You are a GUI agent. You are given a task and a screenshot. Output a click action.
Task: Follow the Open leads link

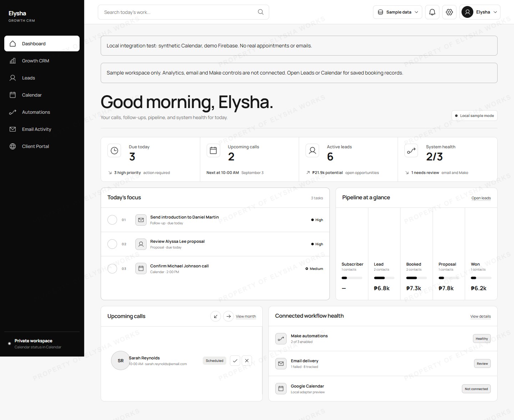(481, 198)
